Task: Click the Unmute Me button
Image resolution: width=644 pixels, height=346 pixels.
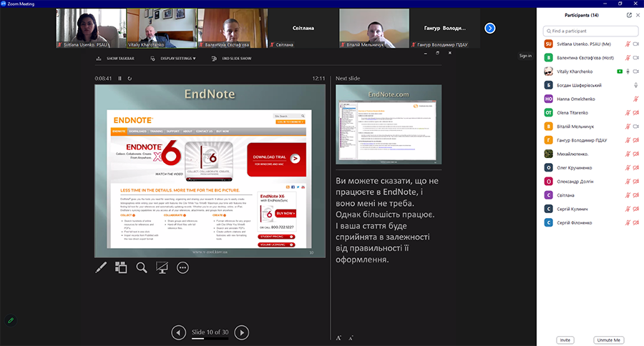Action: [609, 340]
